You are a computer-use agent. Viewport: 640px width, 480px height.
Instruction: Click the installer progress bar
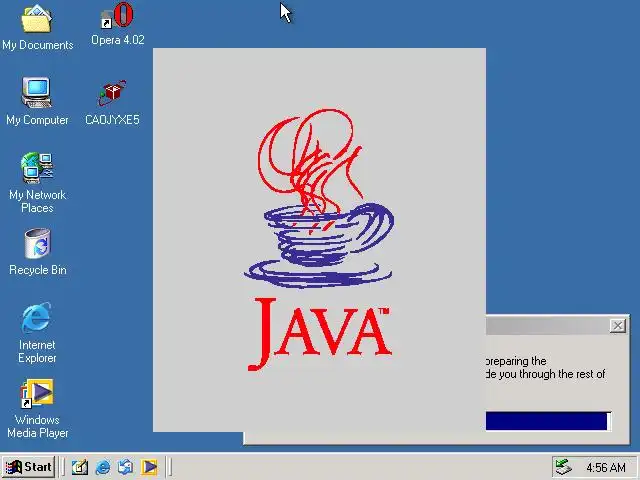[548, 421]
